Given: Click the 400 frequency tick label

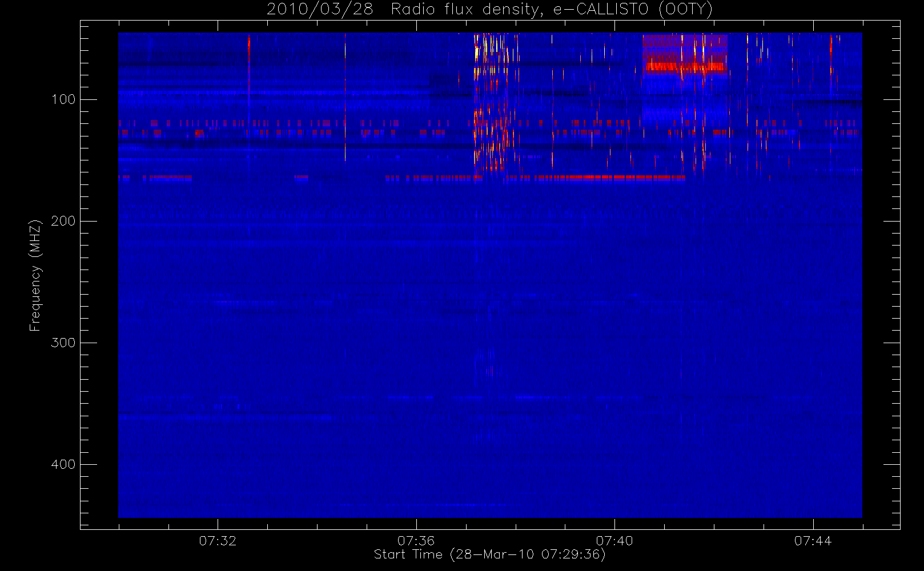Looking at the screenshot, I should click(x=63, y=464).
